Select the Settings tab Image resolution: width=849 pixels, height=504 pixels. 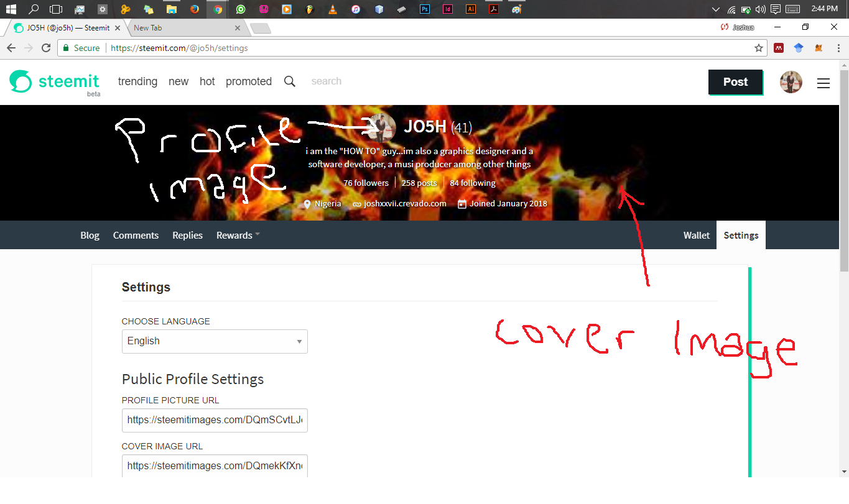741,236
